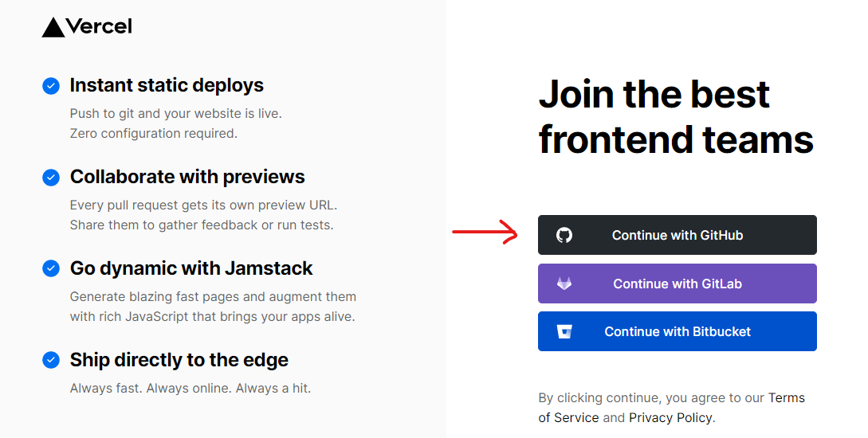Click the Collaborate with previews heading
Image resolution: width=868 pixels, height=438 pixels.
(x=187, y=177)
